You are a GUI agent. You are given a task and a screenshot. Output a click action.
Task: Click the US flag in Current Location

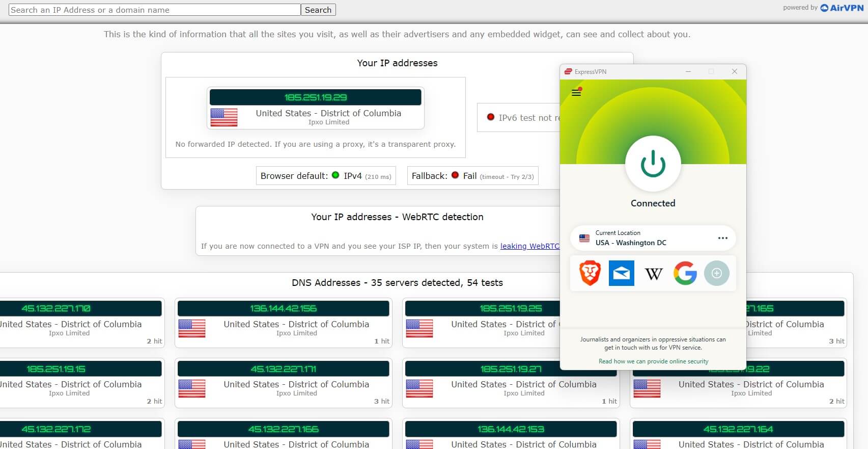coord(584,238)
